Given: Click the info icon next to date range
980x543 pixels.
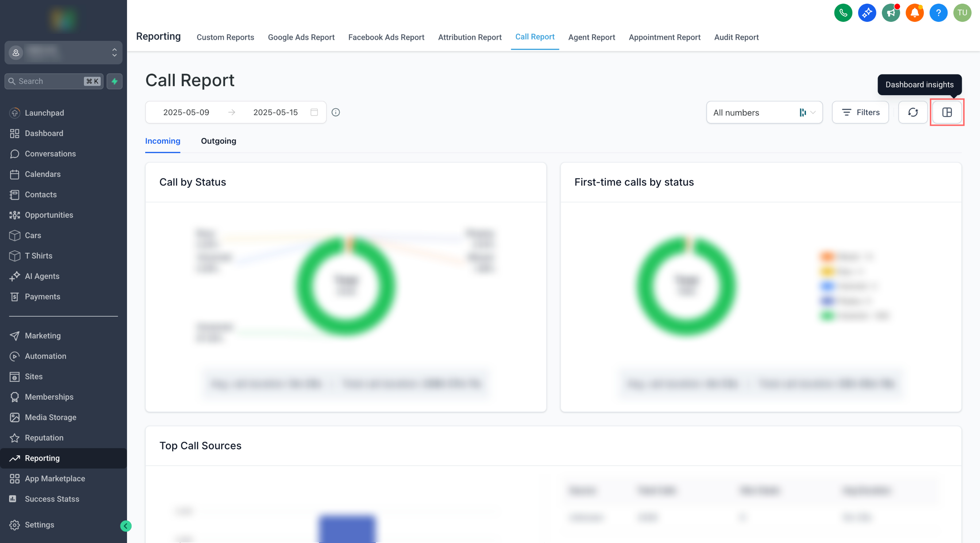Looking at the screenshot, I should pos(336,112).
